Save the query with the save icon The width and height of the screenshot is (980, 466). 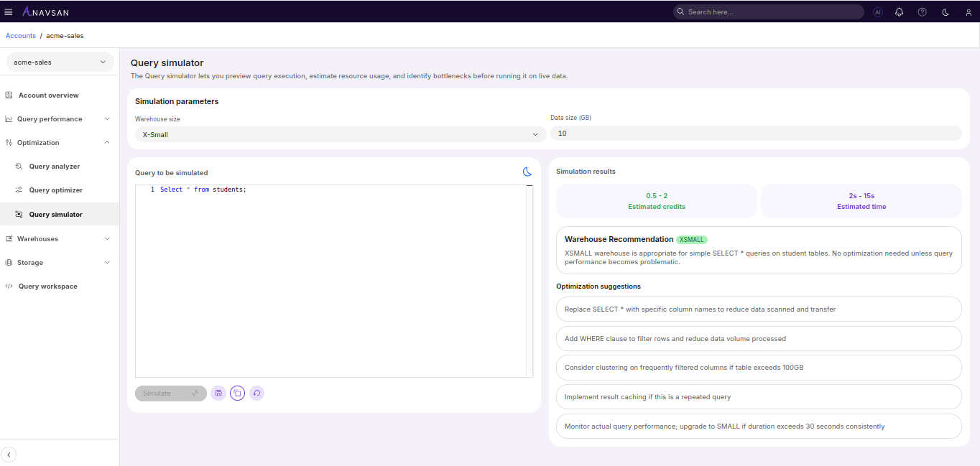(218, 393)
